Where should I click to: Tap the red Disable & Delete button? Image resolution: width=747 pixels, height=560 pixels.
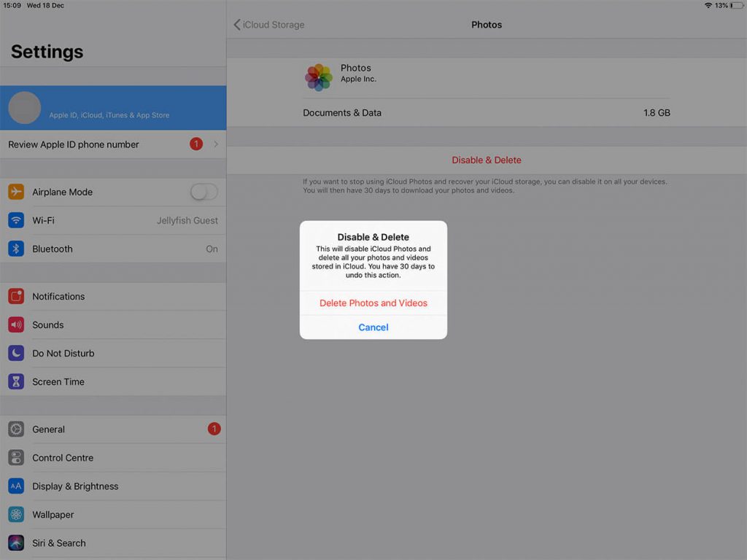pyautogui.click(x=487, y=160)
